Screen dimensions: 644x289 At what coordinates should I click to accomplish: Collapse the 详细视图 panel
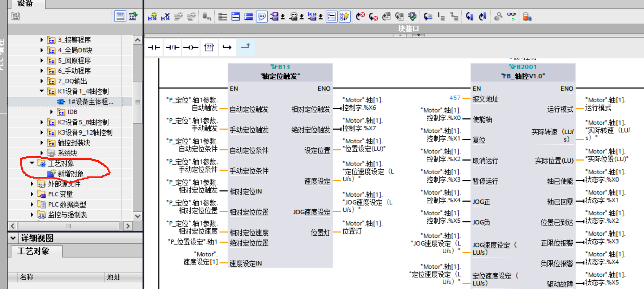click(13, 238)
